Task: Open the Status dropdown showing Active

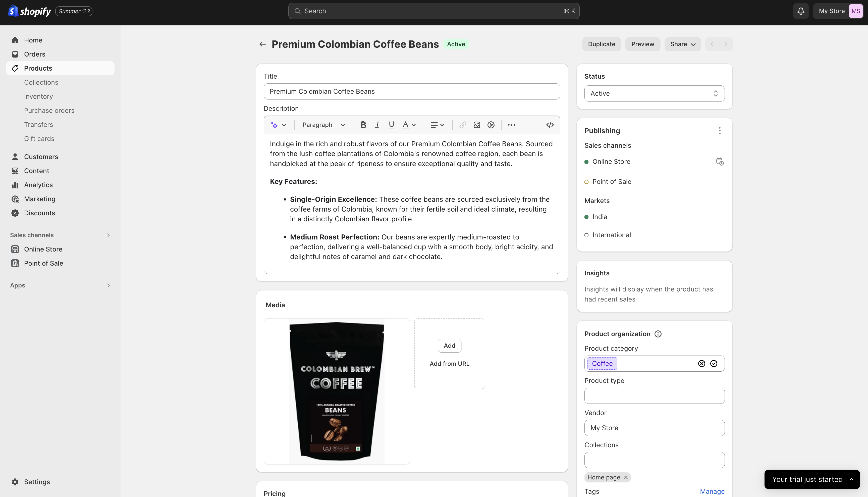Action: pos(654,93)
